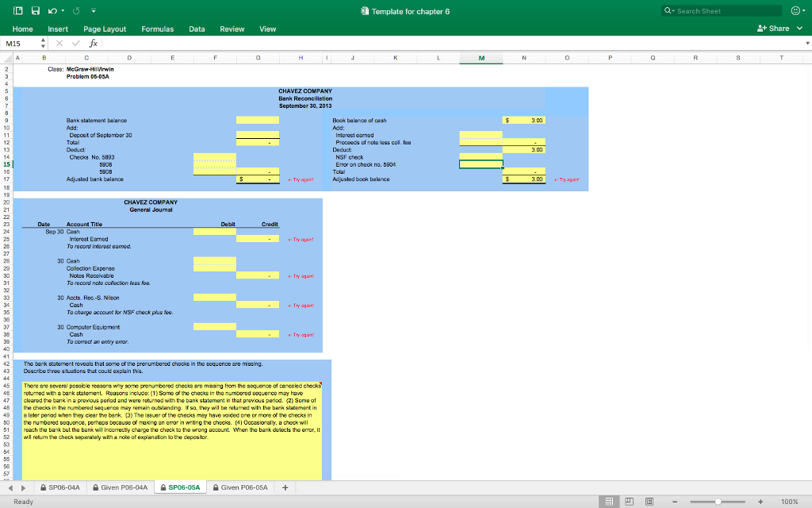
Task: Select Normal view icon in status bar
Action: click(x=608, y=501)
